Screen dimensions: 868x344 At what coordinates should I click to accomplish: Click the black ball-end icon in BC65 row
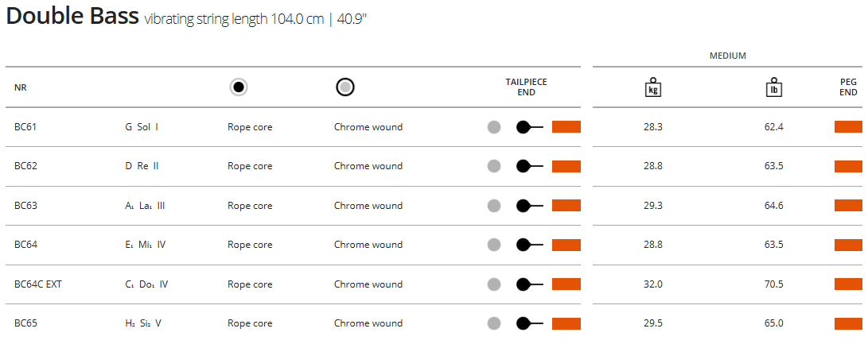[524, 323]
